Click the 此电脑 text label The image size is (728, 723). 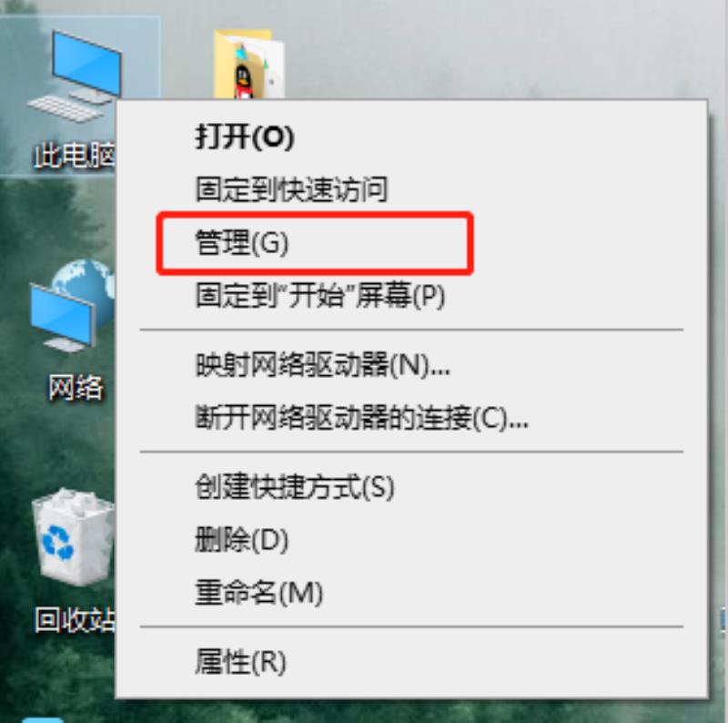(x=75, y=155)
